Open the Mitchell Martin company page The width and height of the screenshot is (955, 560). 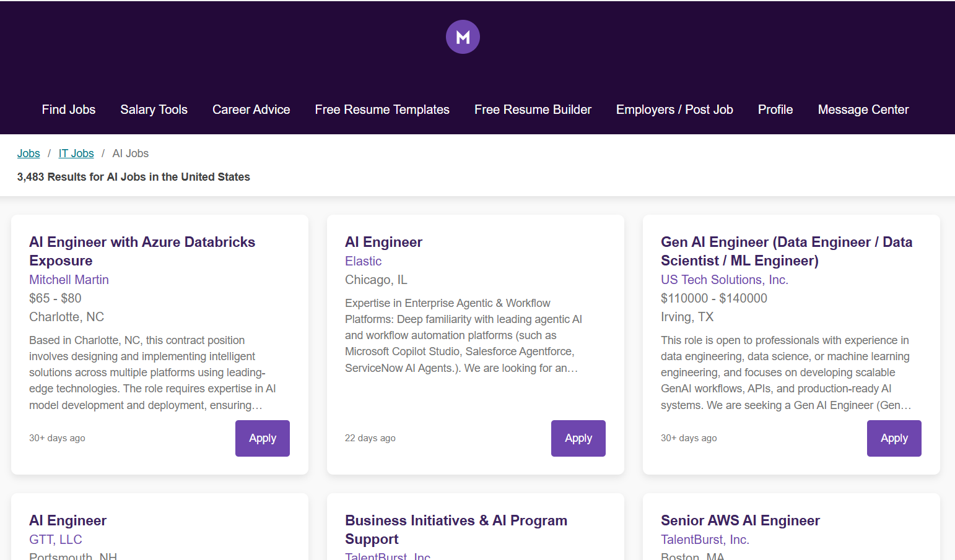(68, 280)
